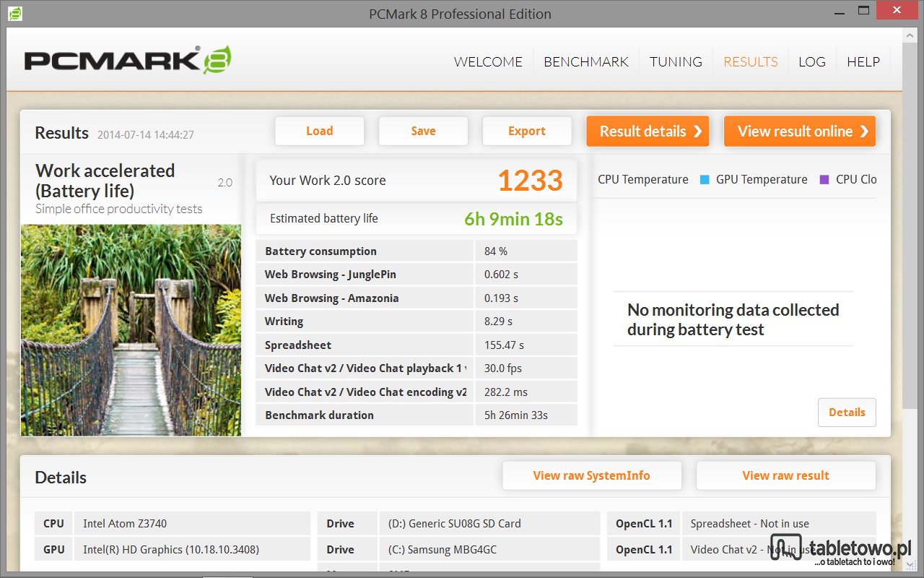Open the Welcome tab
This screenshot has height=578, width=924.
click(488, 61)
